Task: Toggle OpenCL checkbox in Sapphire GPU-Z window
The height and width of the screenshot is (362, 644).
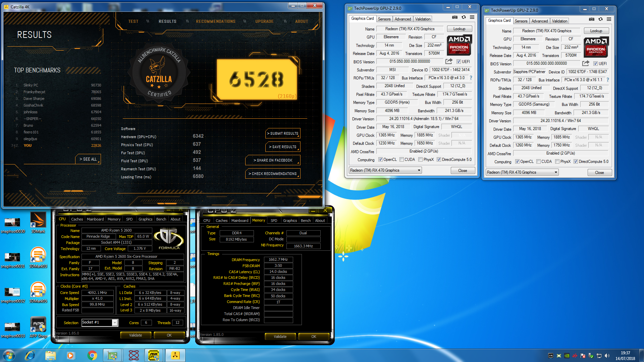Action: (x=517, y=162)
